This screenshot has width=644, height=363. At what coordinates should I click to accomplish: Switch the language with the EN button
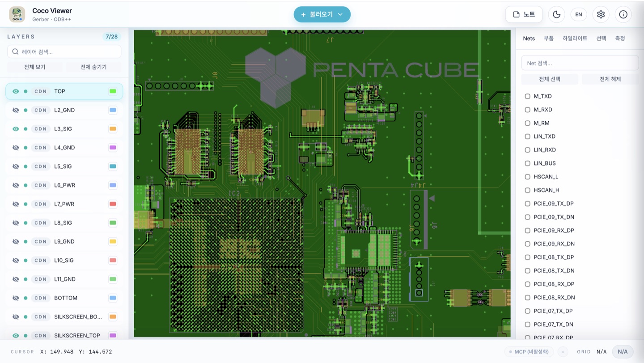(x=578, y=14)
